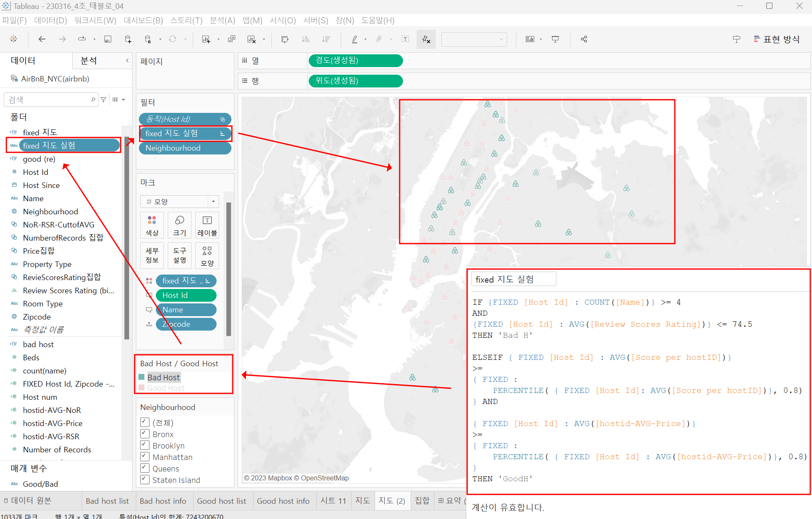Click the Bad Host teal legend swatch
The image size is (812, 519).
point(142,377)
